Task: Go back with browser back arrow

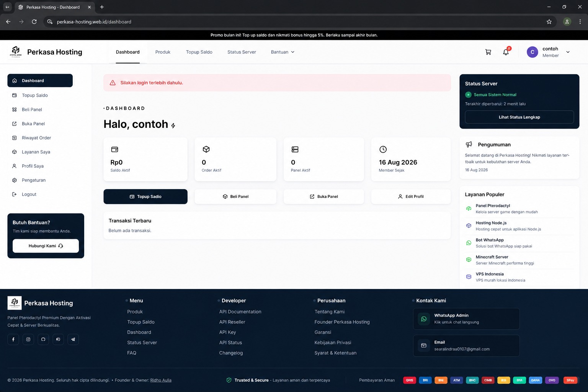Action: [x=8, y=22]
